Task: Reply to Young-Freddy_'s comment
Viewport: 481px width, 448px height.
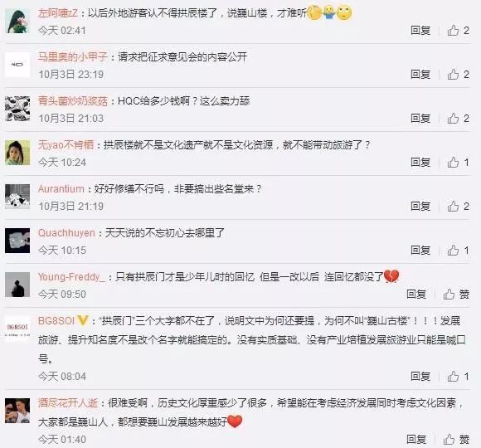Action: pos(416,295)
